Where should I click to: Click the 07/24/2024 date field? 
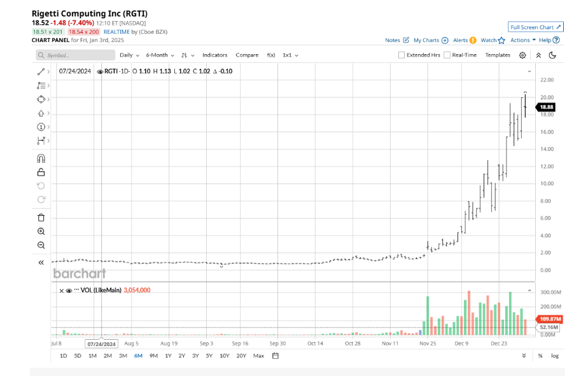(x=102, y=343)
